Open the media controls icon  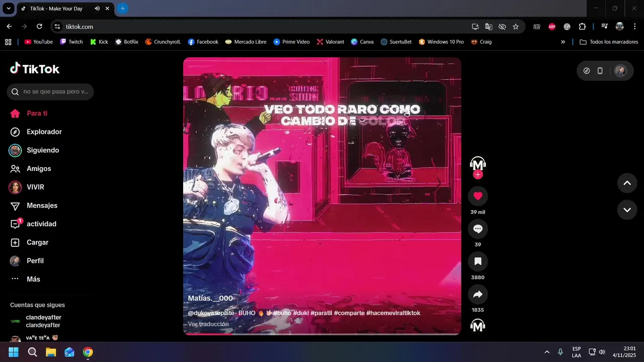(605, 27)
